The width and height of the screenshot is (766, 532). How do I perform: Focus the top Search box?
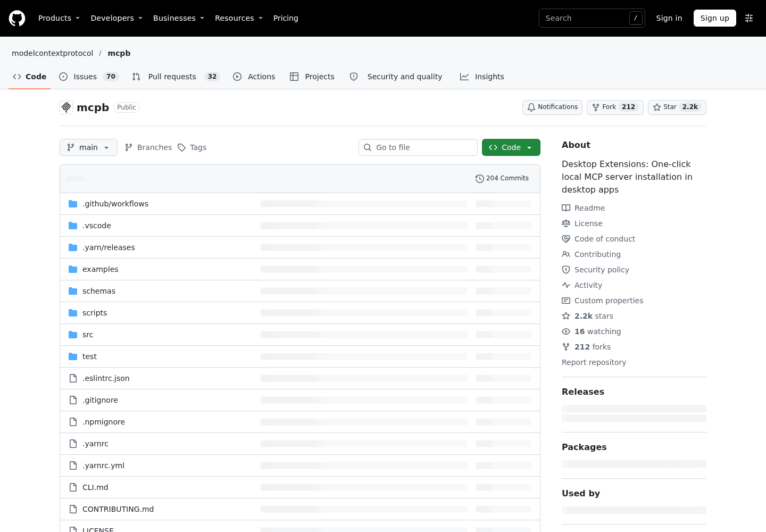(592, 18)
